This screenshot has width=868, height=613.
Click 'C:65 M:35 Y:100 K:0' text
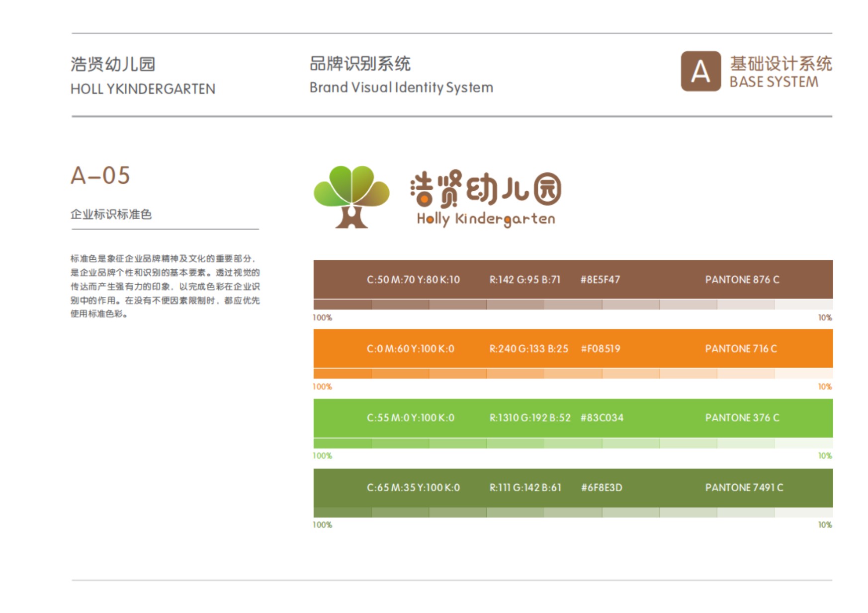pyautogui.click(x=413, y=488)
